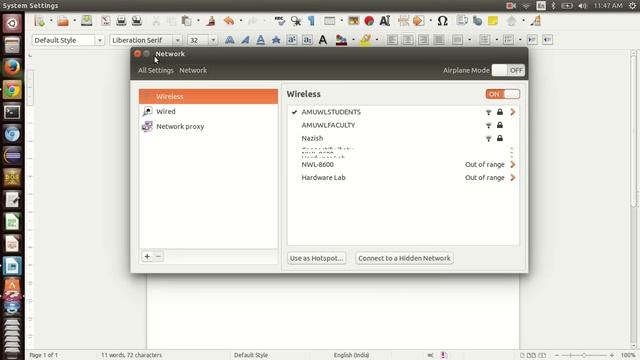The width and height of the screenshot is (640, 360).
Task: Turn off the Wireless ON switch
Action: [x=502, y=94]
